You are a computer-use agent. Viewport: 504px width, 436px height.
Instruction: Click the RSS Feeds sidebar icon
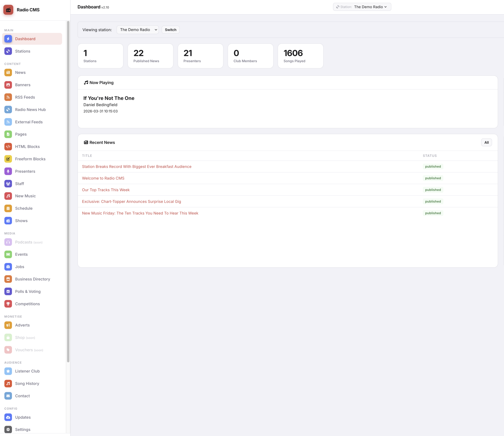(8, 97)
